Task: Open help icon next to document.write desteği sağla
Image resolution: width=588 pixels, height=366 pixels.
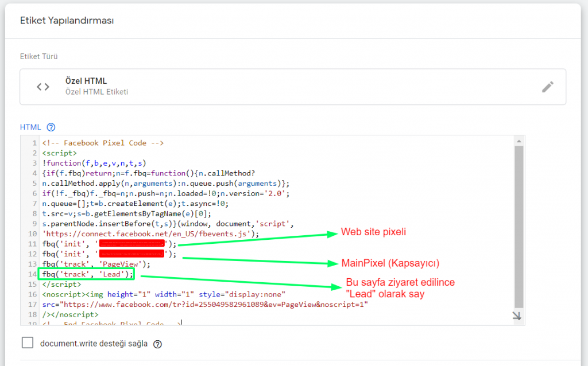Action: [x=157, y=344]
